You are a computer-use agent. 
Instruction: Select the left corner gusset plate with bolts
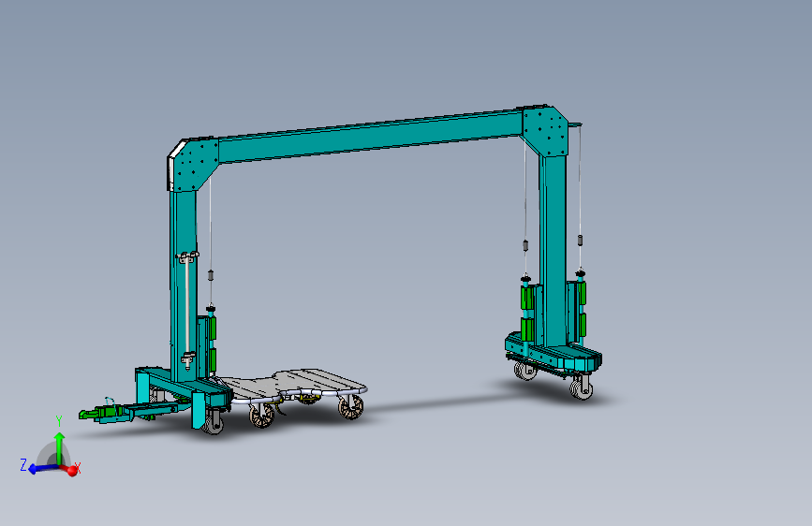coord(193,164)
